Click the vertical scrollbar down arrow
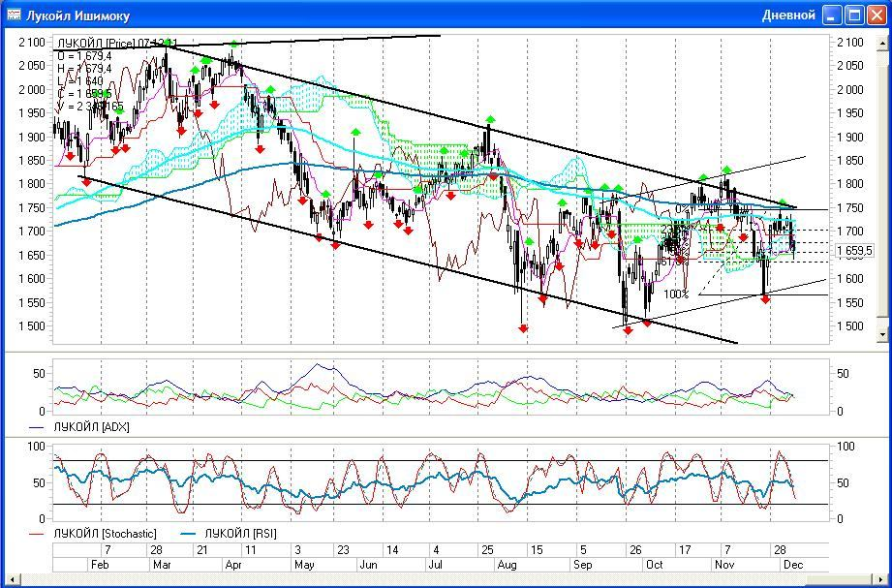 883,335
